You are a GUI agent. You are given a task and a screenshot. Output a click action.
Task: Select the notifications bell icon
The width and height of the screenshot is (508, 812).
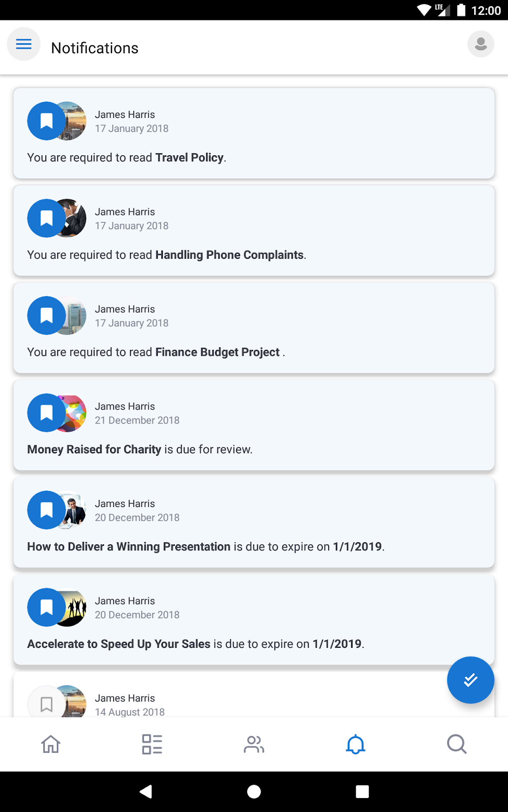356,744
